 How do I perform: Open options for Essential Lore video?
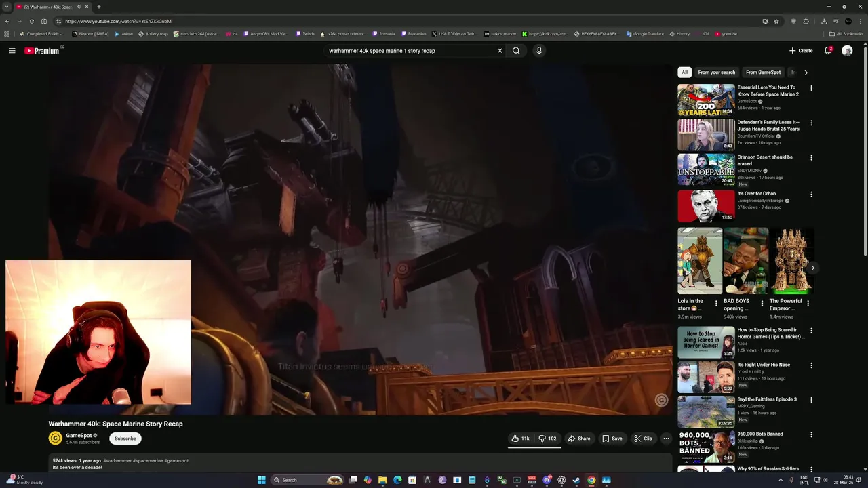(811, 88)
